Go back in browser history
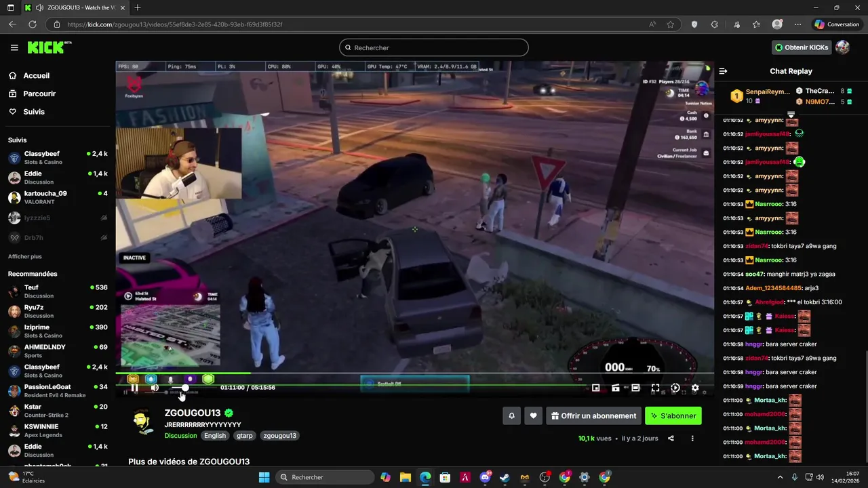 click(x=12, y=24)
